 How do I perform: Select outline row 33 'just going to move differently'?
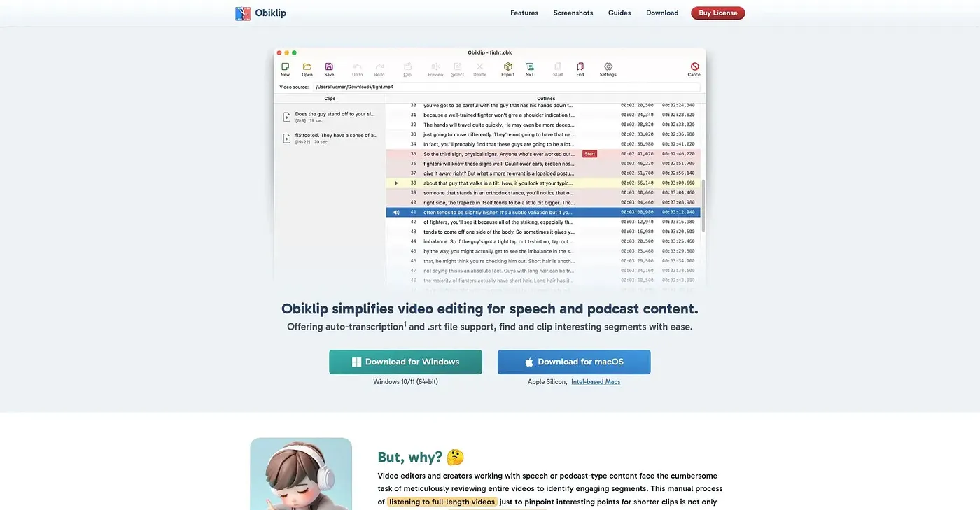[x=545, y=134]
